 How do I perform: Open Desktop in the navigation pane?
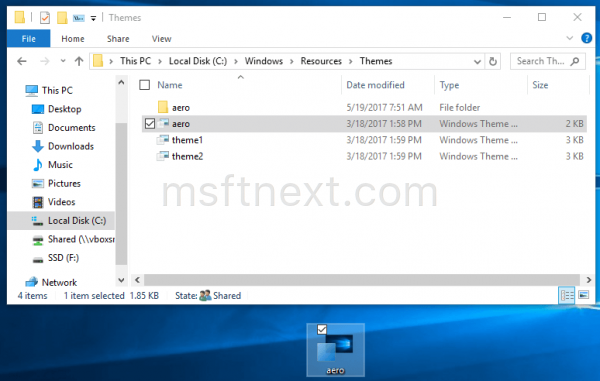[x=64, y=109]
